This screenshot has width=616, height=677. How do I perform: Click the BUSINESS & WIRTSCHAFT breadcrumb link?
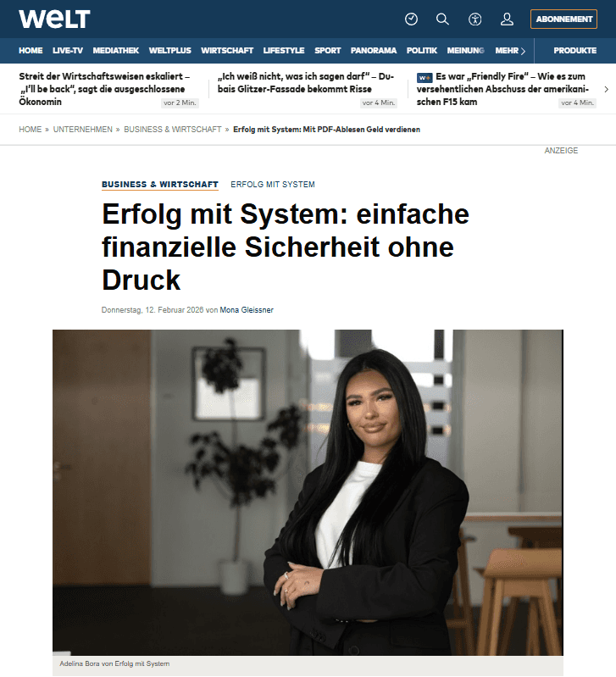point(173,130)
